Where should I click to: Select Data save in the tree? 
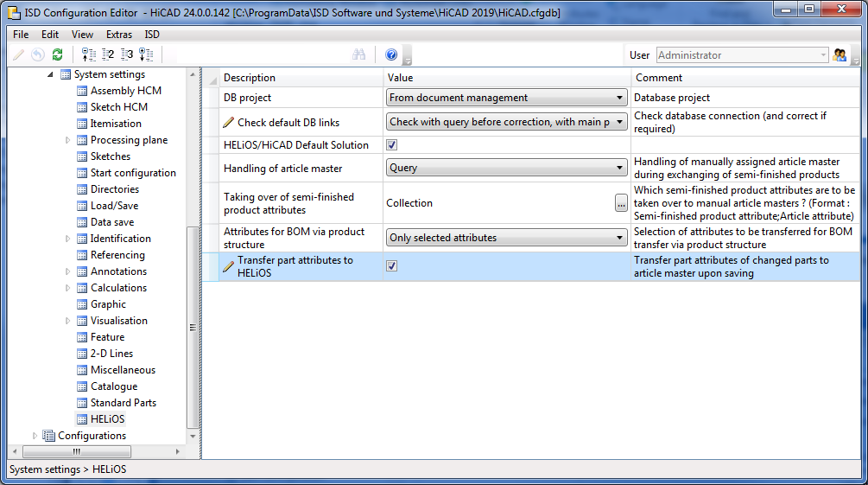(111, 222)
